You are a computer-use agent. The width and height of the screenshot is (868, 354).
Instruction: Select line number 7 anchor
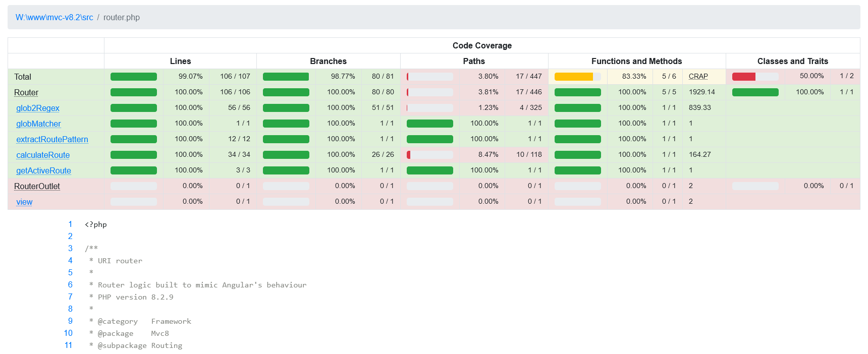[x=70, y=297]
